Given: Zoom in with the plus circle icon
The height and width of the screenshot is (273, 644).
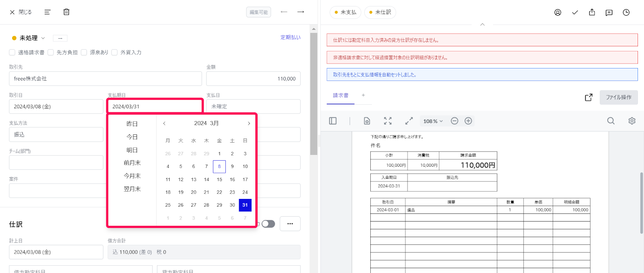Looking at the screenshot, I should (468, 121).
